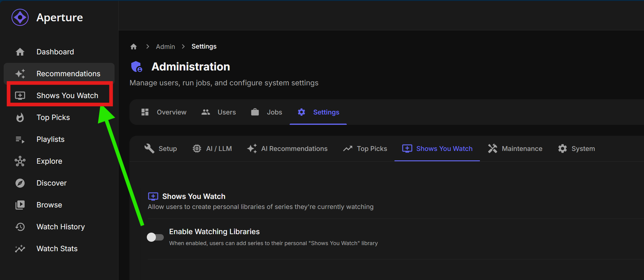This screenshot has height=280, width=644.
Task: Click the Admin breadcrumb link
Action: (165, 46)
